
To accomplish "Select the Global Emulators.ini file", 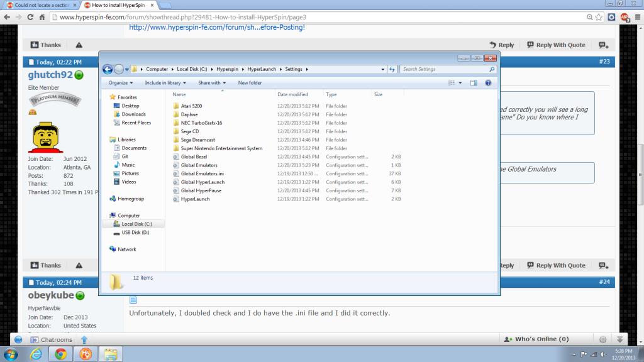I will click(202, 173).
